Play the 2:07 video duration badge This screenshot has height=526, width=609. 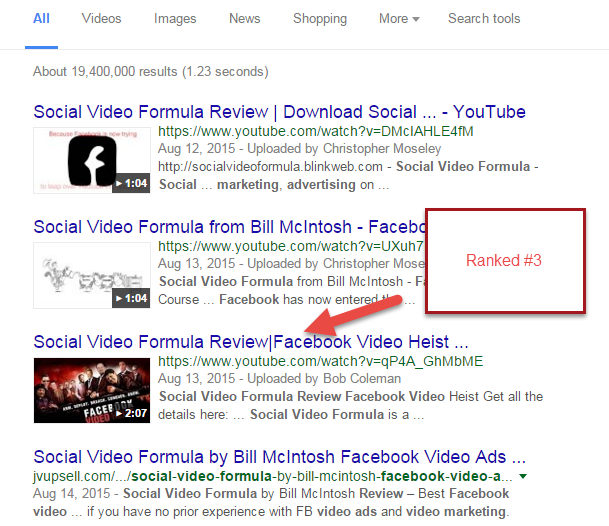131,414
